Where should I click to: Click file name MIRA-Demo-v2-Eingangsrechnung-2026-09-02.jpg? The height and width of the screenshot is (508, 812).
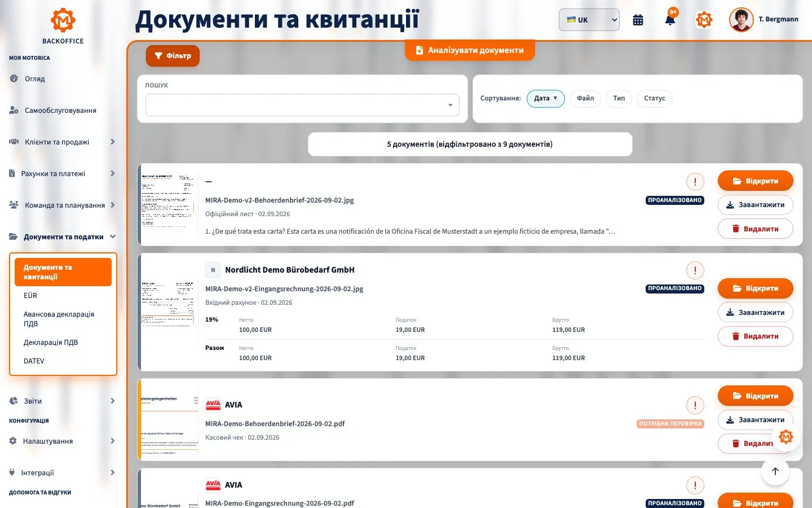coord(284,289)
